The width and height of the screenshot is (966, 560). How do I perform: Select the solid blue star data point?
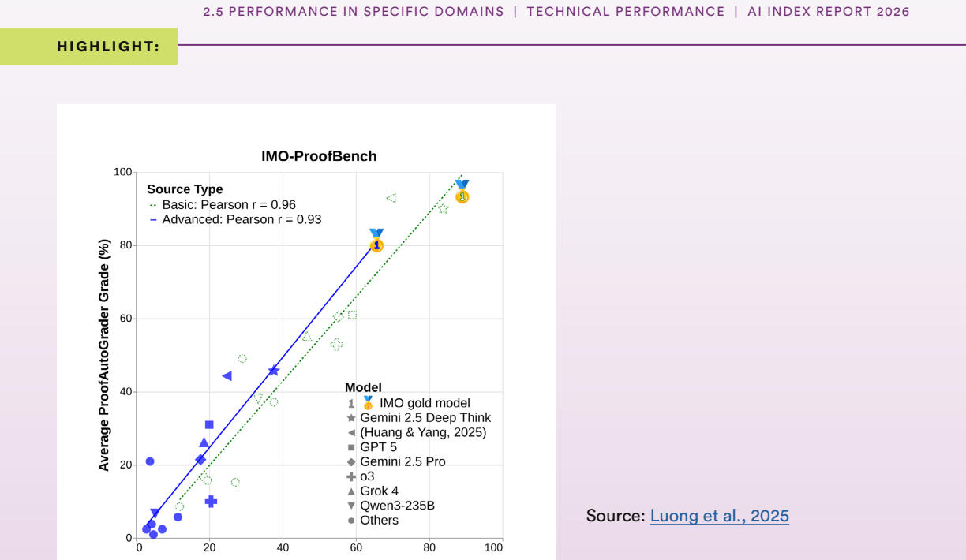coord(274,371)
